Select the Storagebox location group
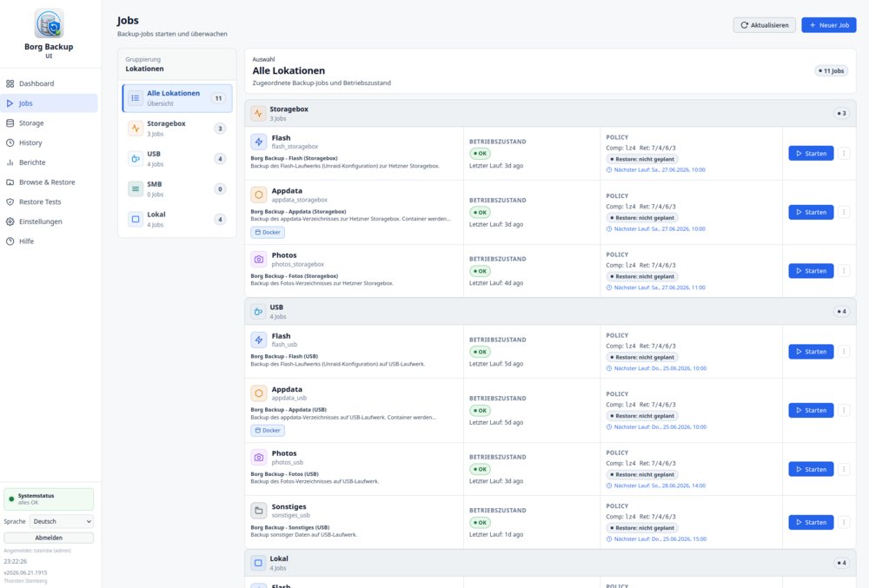 [x=177, y=129]
